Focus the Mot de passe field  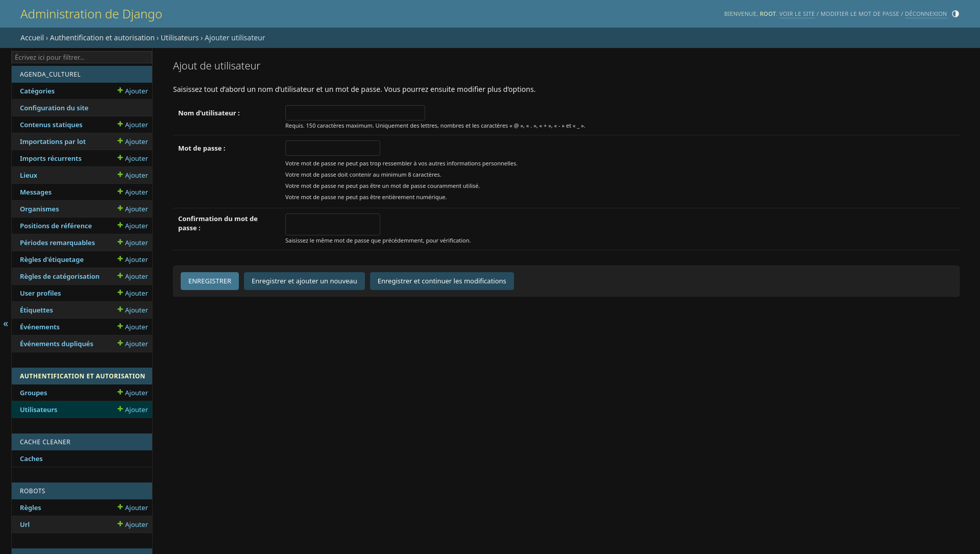point(333,148)
